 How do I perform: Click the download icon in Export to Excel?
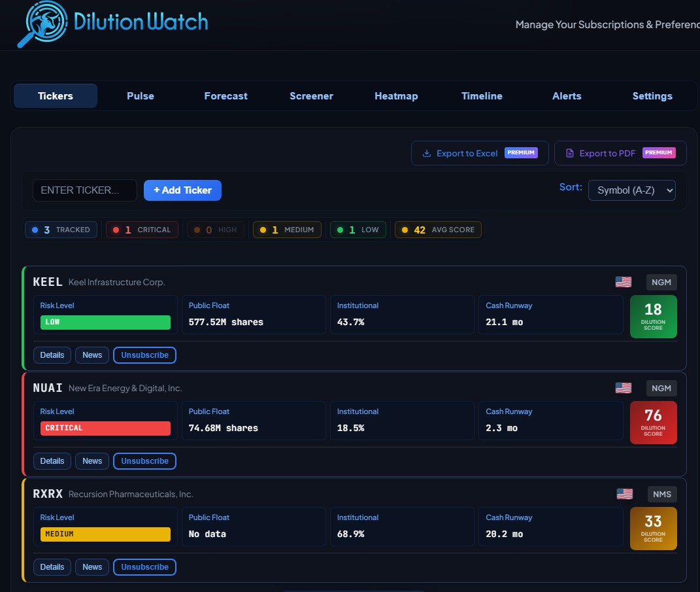(427, 153)
